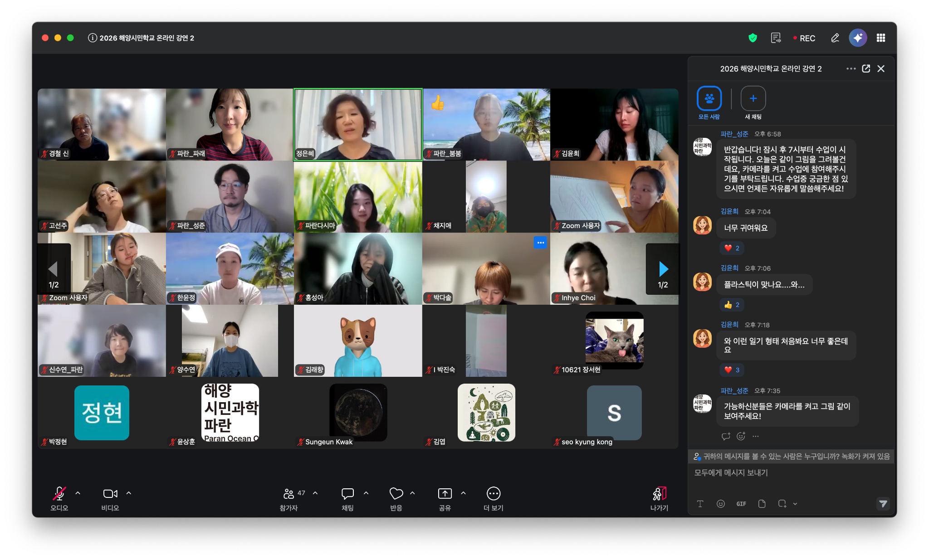The image size is (929, 560).
Task: Unmute microphone with the 오디오 button
Action: 59,498
